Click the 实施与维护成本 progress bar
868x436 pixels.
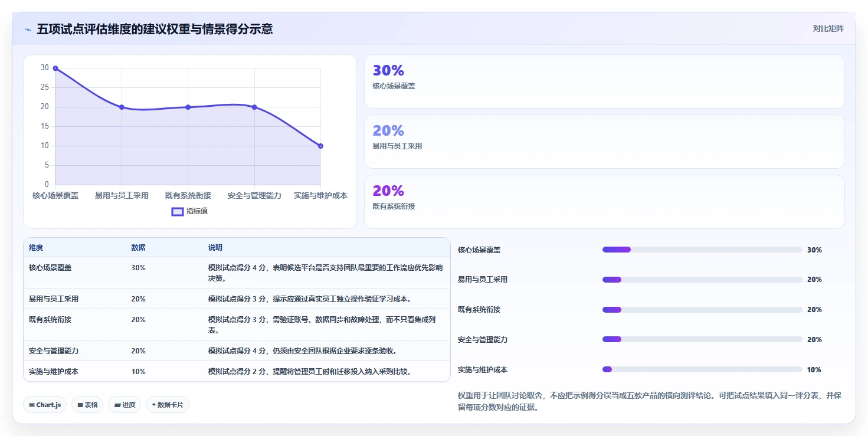(702, 369)
